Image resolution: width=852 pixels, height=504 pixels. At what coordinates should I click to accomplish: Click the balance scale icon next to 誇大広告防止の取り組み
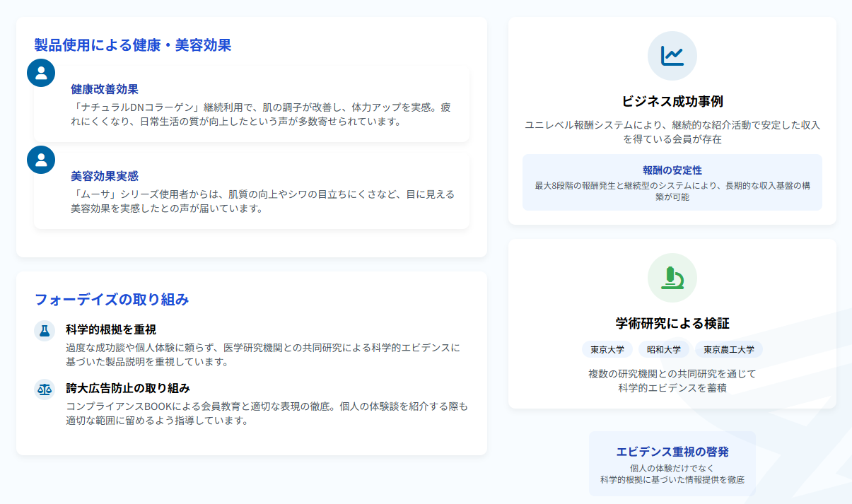tap(45, 389)
